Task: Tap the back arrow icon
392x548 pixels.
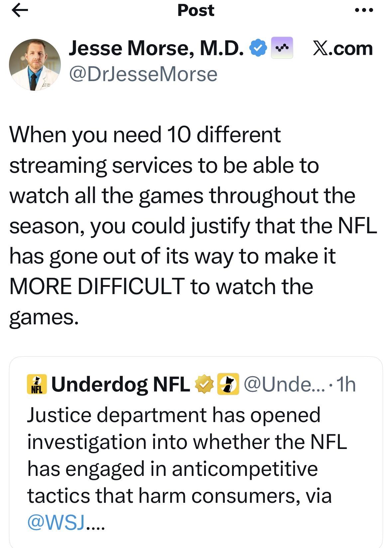Action: click(x=20, y=11)
